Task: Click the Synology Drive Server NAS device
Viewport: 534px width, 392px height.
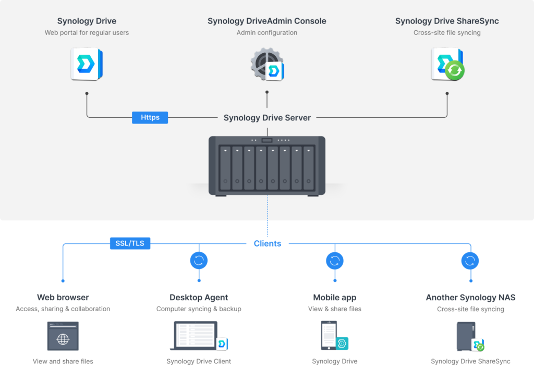Action: [267, 166]
